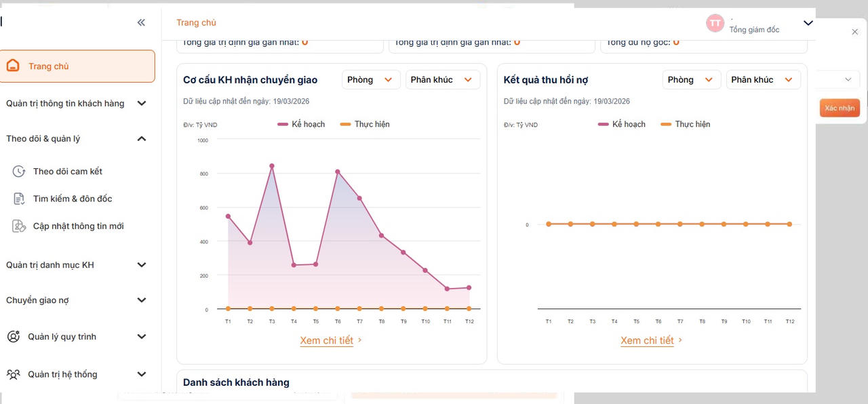The image size is (868, 404).
Task: Click the Quản trị hệ thống people icon
Action: point(14,374)
